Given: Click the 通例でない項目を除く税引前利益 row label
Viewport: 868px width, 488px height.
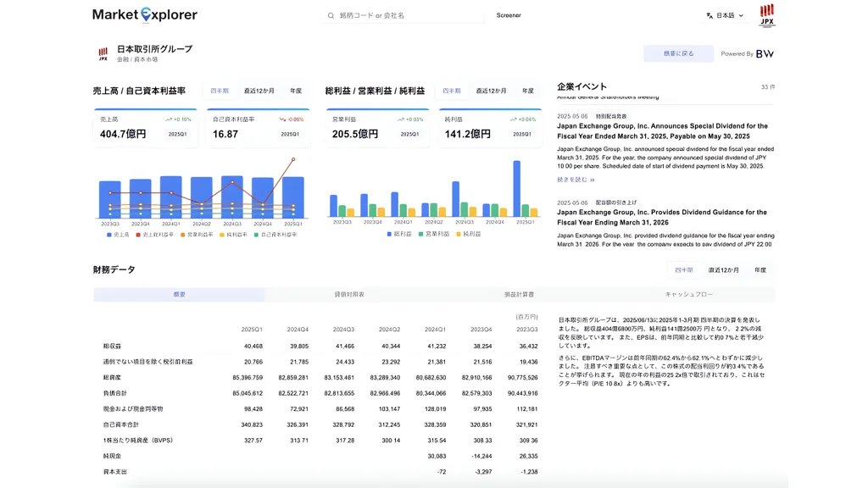Looking at the screenshot, I should (147, 362).
